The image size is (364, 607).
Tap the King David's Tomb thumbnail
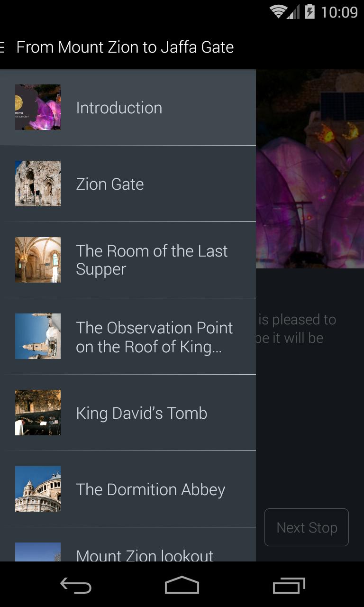pyautogui.click(x=38, y=413)
